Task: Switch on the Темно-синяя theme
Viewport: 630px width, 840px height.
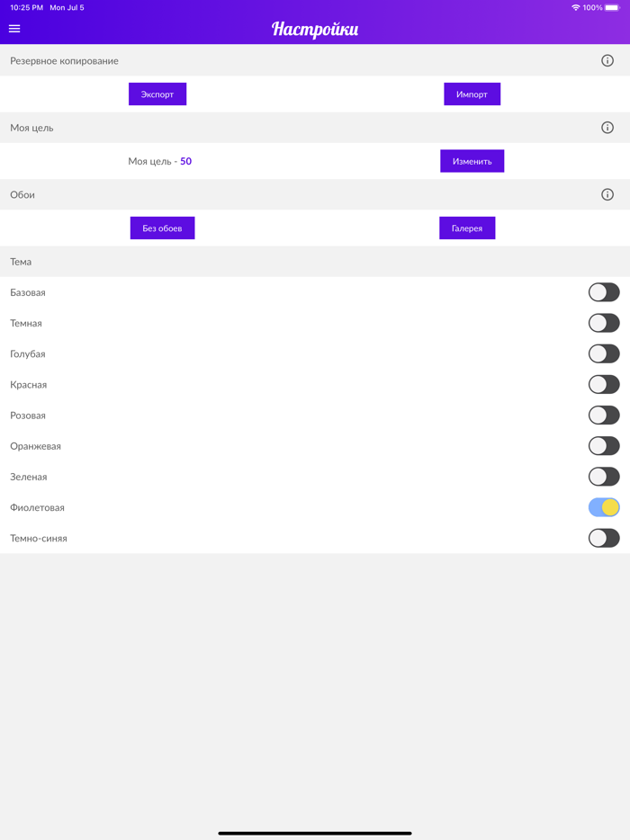Action: coord(603,537)
